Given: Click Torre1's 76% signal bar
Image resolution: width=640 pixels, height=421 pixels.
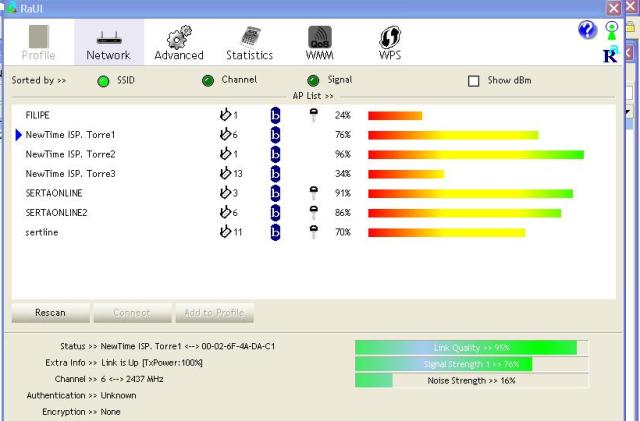Looking at the screenshot, I should (x=453, y=135).
